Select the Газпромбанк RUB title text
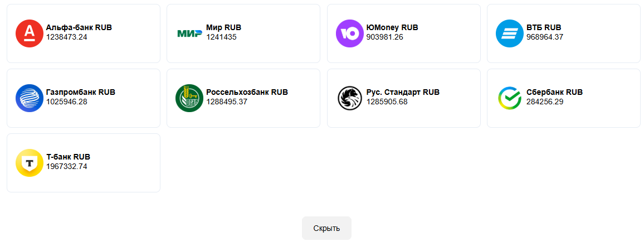 click(80, 92)
